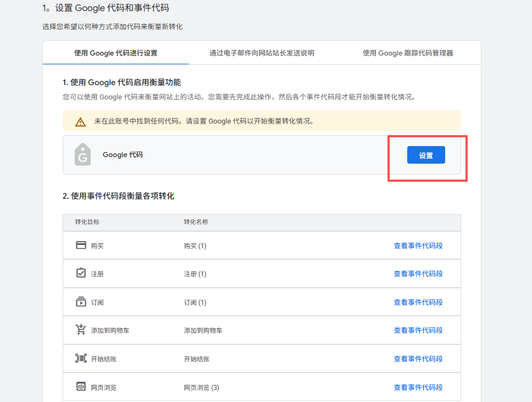The width and height of the screenshot is (532, 402).
Task: Click the grey Google tag icon
Action: point(82,155)
